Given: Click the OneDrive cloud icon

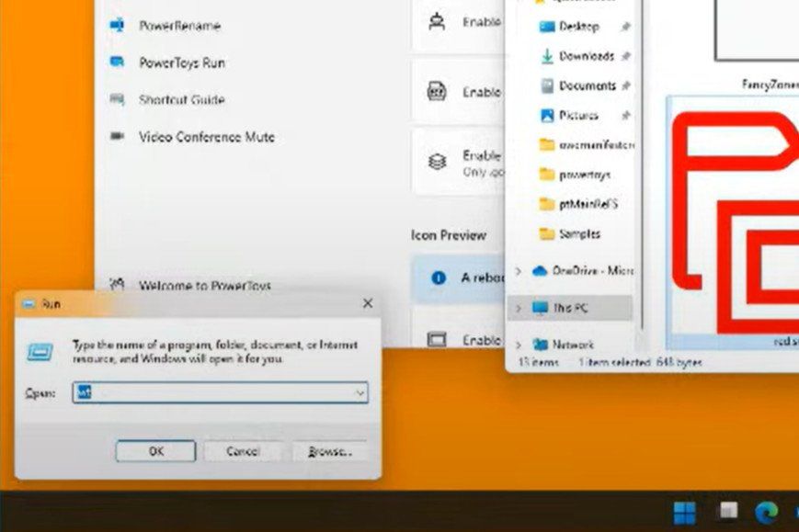Looking at the screenshot, I should click(x=542, y=271).
